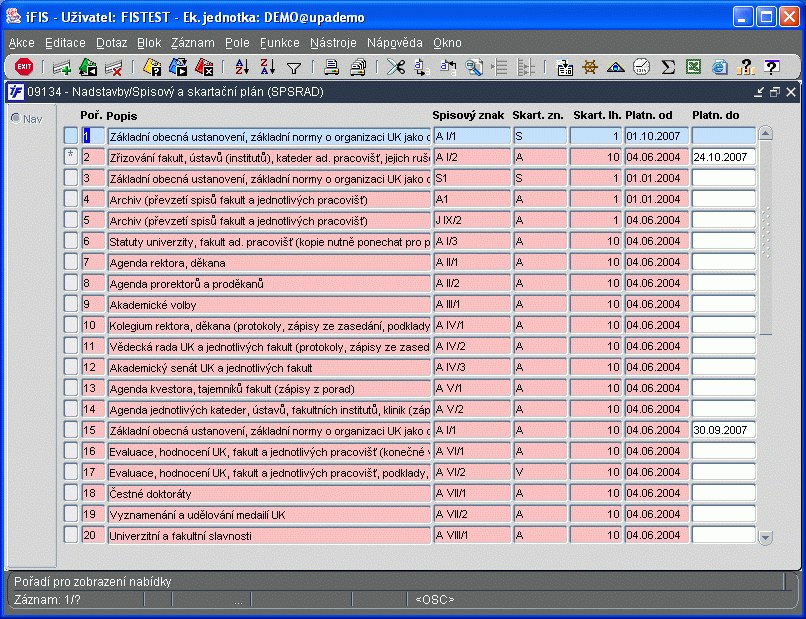Viewport: 806px width, 619px height.
Task: Open the Editace menu
Action: (65, 43)
